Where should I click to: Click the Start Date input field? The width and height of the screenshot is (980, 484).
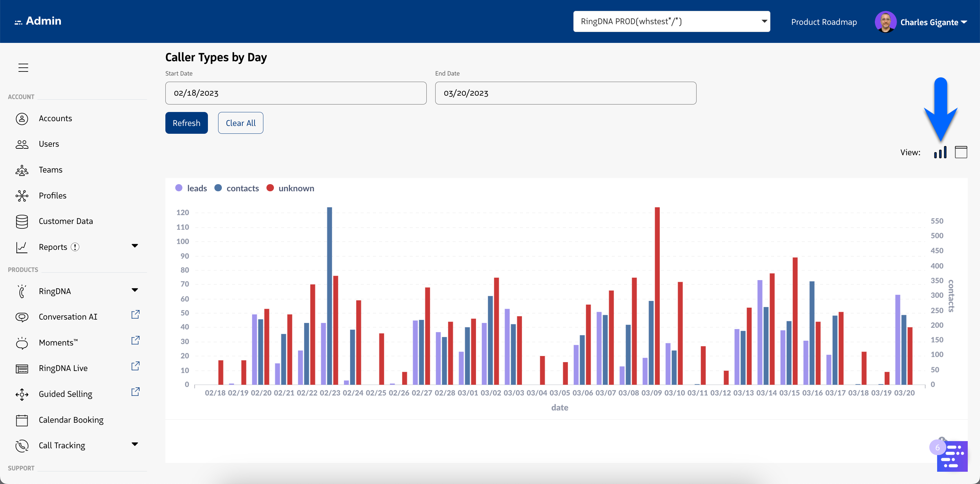coord(296,93)
